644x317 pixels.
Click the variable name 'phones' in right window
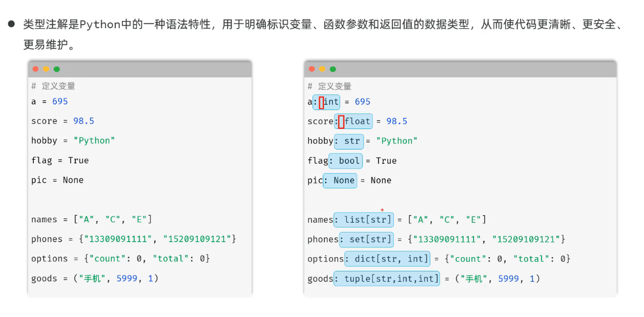click(323, 239)
